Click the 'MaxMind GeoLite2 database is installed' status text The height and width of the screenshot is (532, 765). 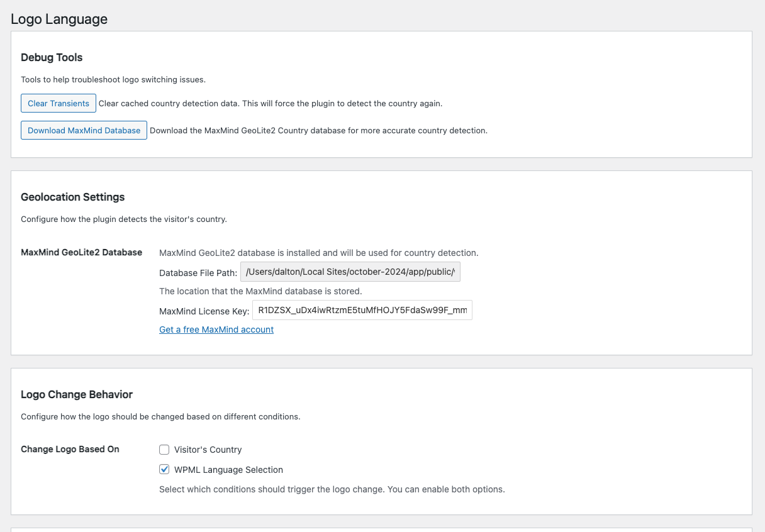(318, 253)
